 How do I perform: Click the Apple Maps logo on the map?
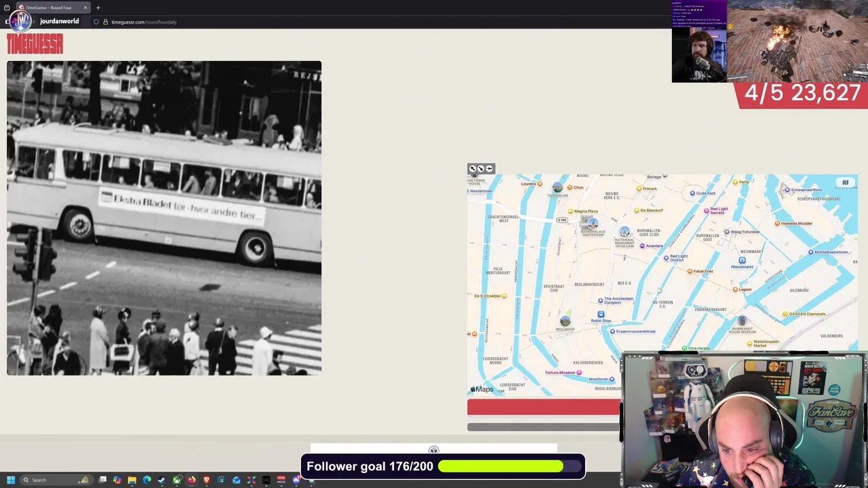(x=482, y=390)
